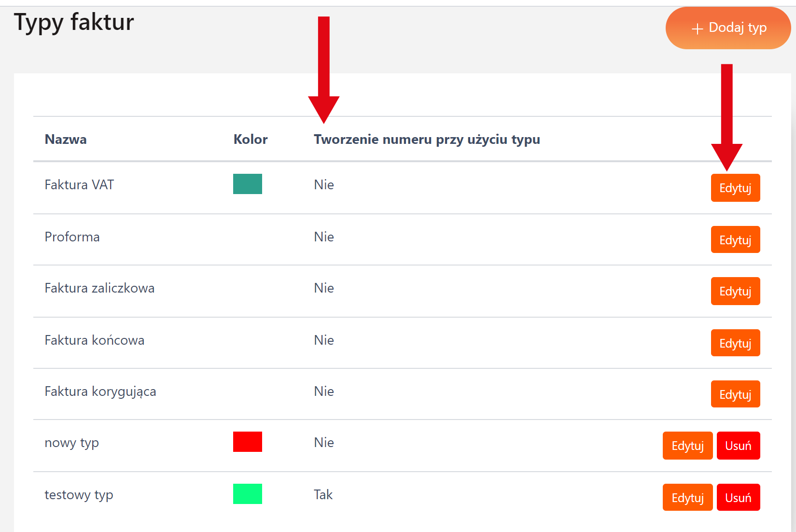The image size is (796, 532).
Task: Remove the testowy typ invoice type
Action: (x=738, y=498)
